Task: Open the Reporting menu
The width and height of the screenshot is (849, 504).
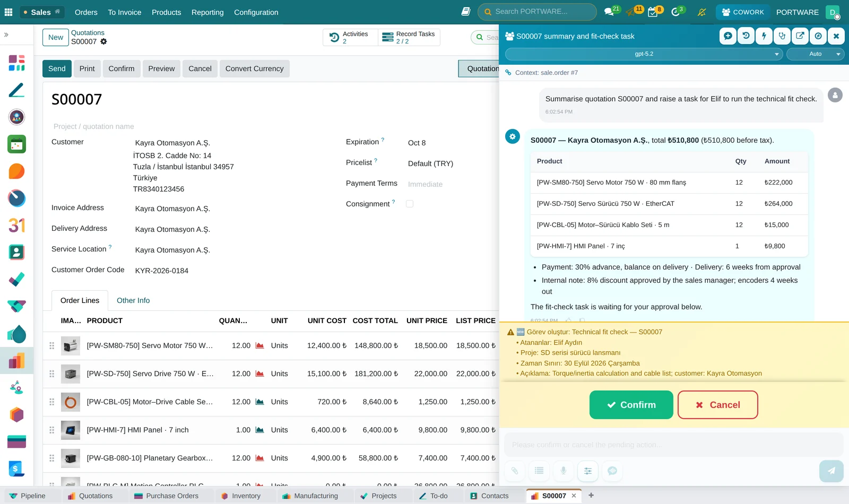Action: point(207,12)
